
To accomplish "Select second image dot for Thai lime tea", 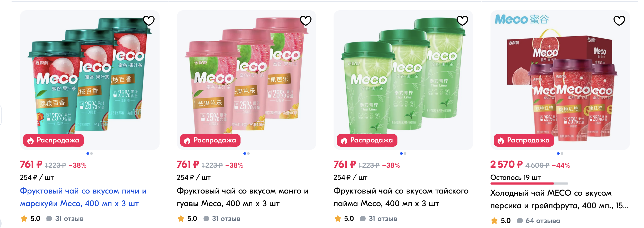I will tap(405, 153).
